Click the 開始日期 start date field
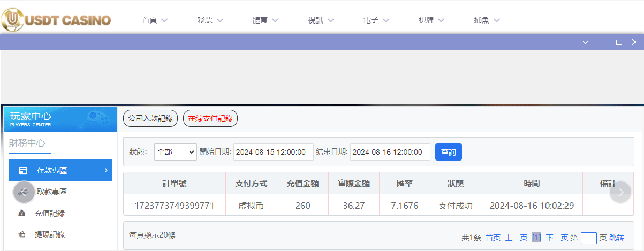The width and height of the screenshot is (644, 251). click(273, 152)
